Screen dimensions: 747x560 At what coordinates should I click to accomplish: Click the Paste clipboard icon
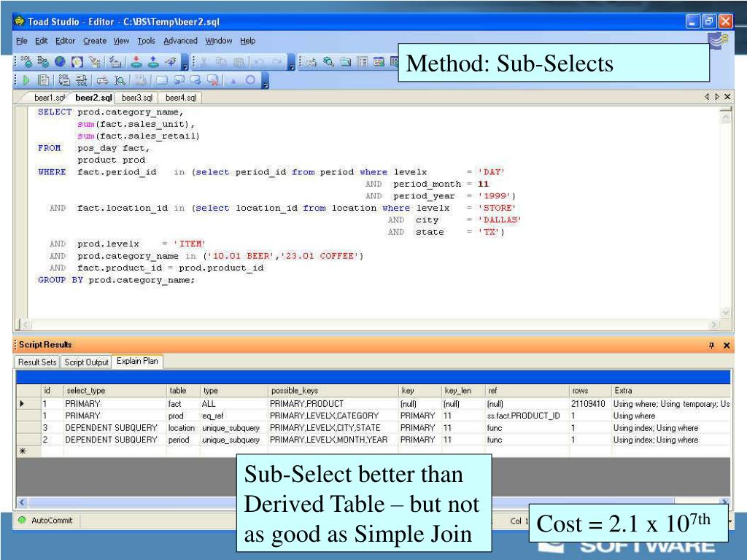[x=239, y=62]
